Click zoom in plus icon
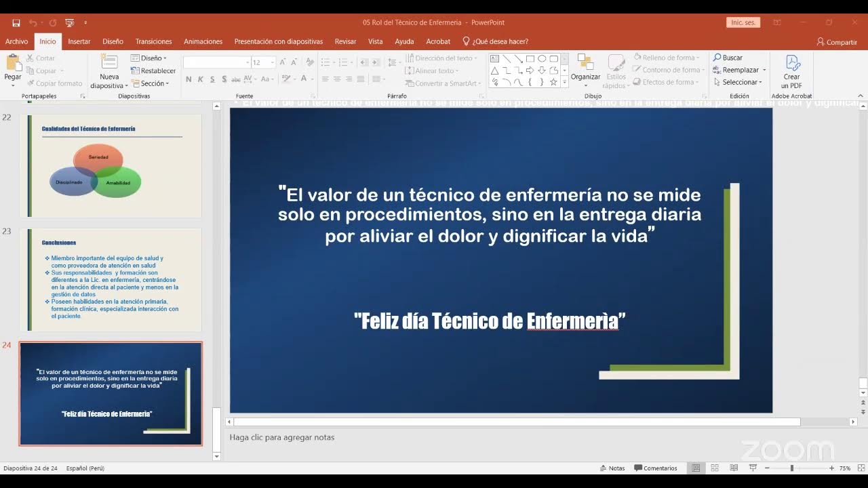868x488 pixels. [831, 468]
